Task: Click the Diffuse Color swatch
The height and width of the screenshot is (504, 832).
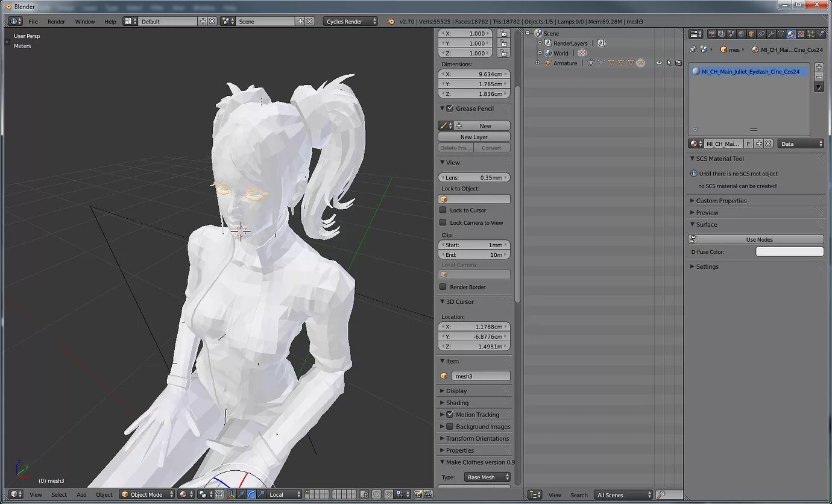Action: (x=790, y=252)
